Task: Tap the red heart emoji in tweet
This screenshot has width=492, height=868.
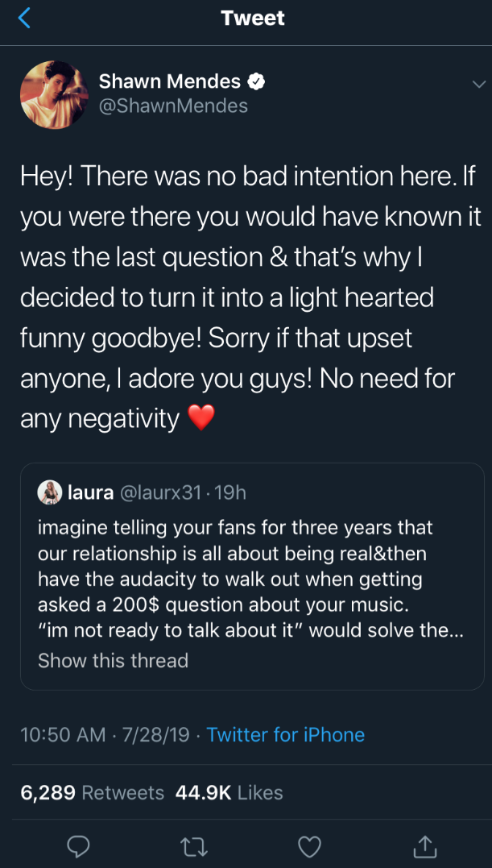Action: 201,417
